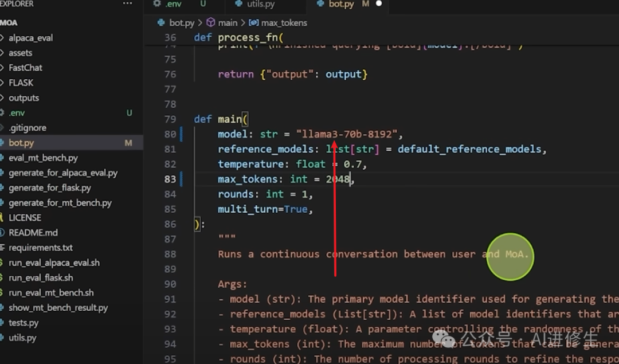Click line number 79 in the gutter
The width and height of the screenshot is (619, 364).
point(170,119)
